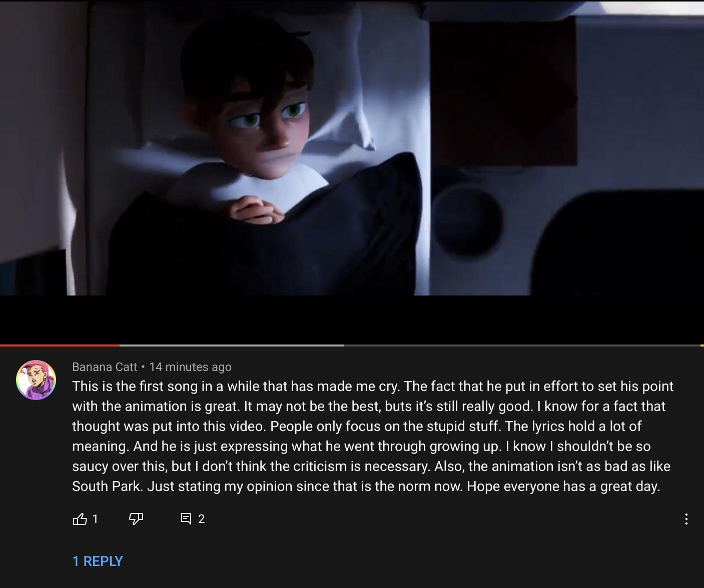Dislike the comment with thumbs down icon
Image resolution: width=704 pixels, height=588 pixels.
pos(136,519)
